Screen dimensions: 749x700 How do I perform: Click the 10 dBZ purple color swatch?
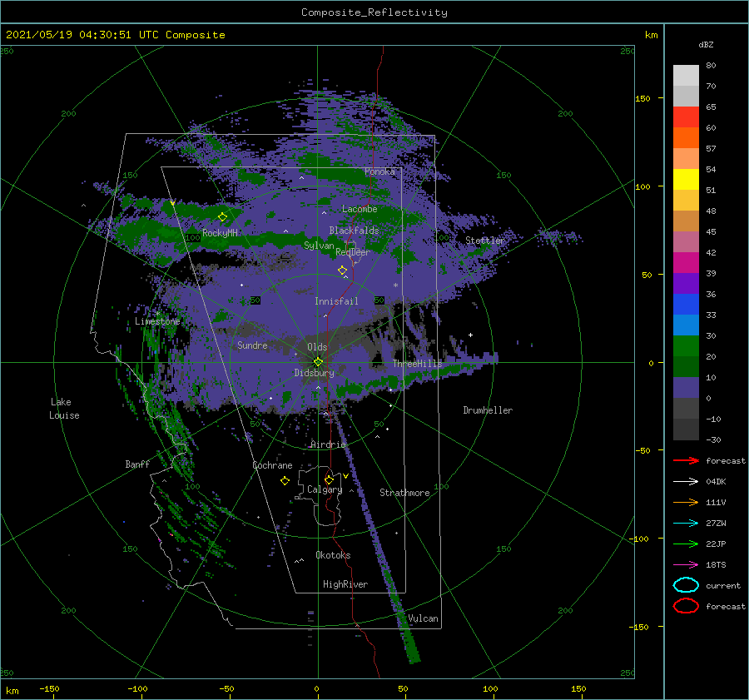coord(686,387)
